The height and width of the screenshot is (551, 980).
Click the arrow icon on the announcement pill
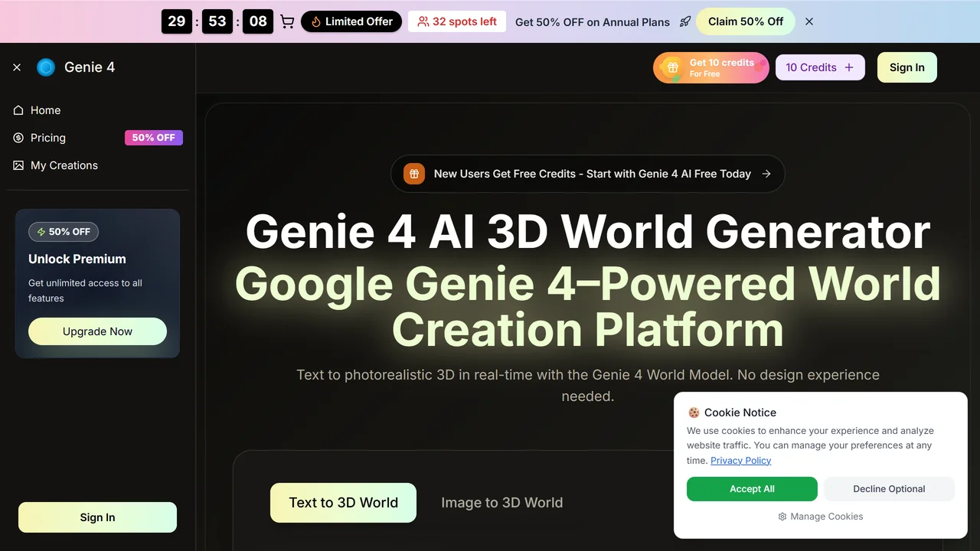[x=766, y=174]
